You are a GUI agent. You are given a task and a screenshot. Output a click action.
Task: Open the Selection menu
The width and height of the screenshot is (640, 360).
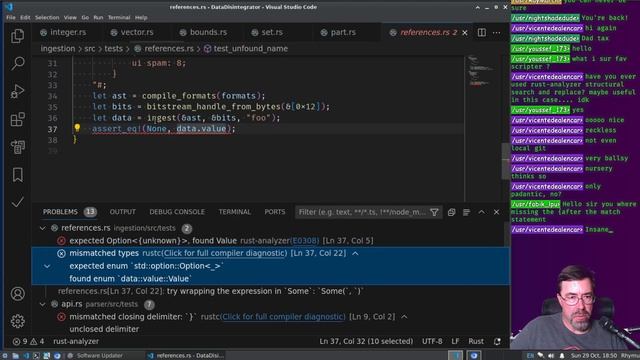47,18
